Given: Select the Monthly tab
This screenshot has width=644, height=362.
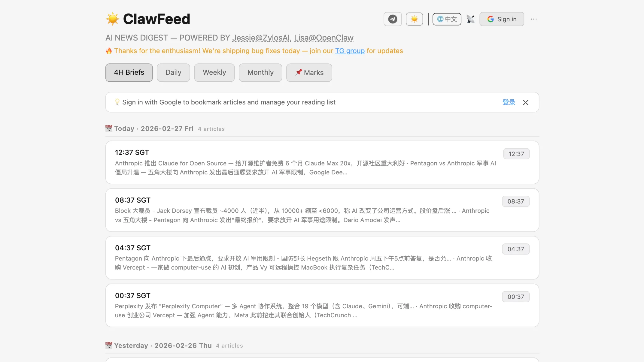Looking at the screenshot, I should (260, 72).
